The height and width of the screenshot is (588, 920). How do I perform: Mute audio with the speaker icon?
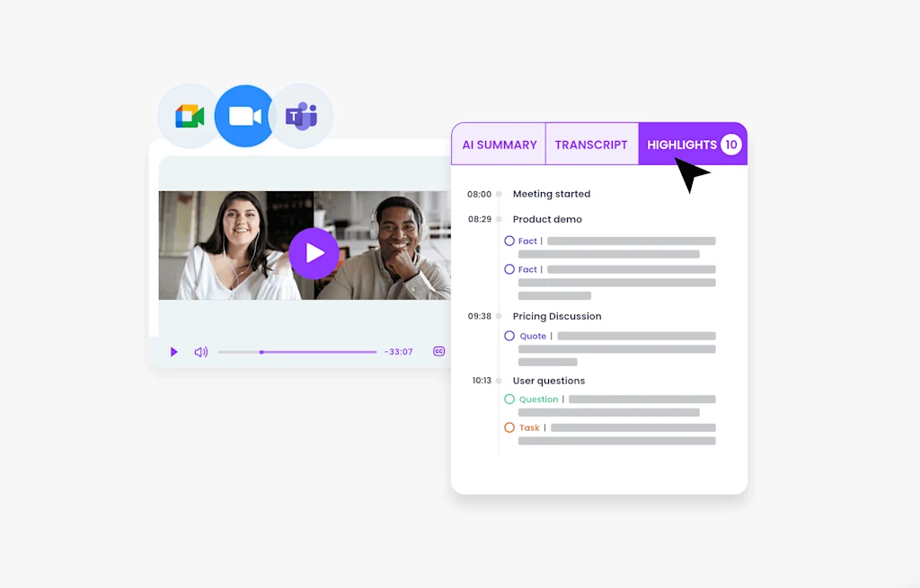(x=200, y=352)
